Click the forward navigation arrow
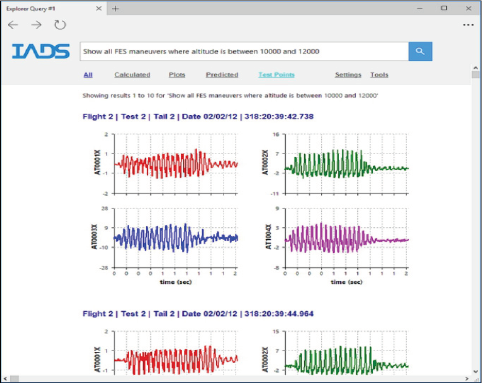This screenshot has height=383, width=482. (36, 25)
